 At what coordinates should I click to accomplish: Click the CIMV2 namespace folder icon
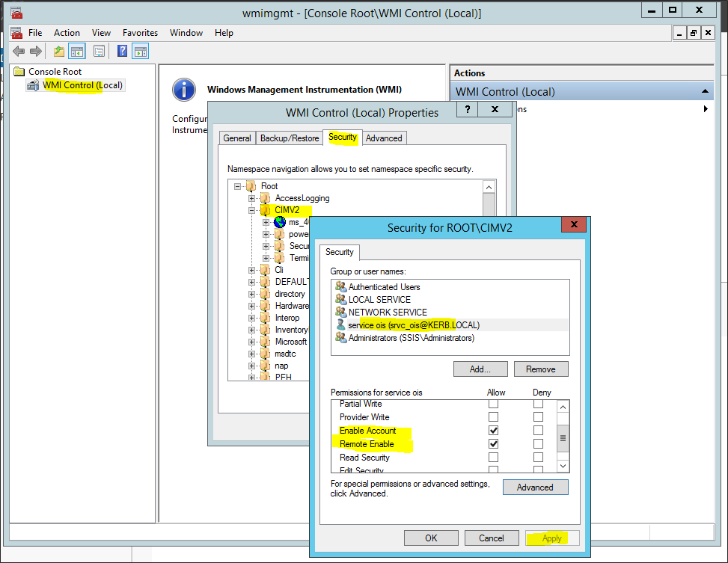click(x=266, y=210)
